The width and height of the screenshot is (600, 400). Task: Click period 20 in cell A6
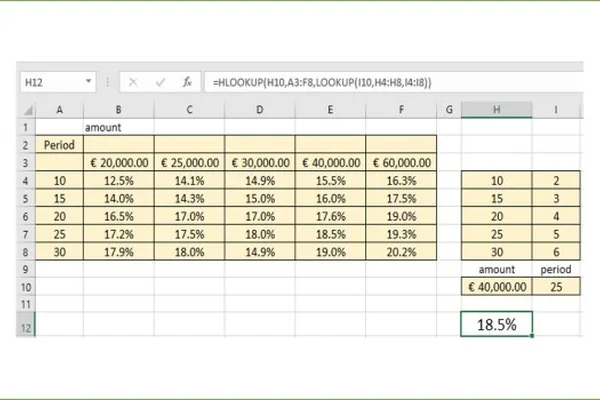pos(59,216)
